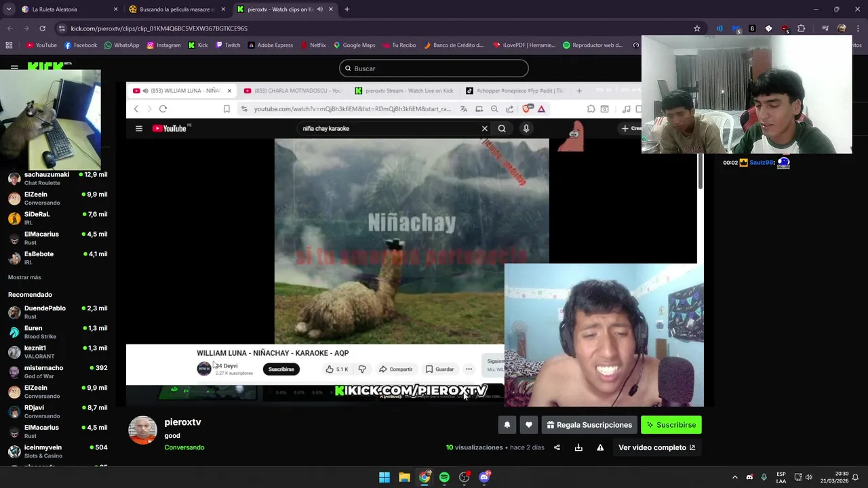The height and width of the screenshot is (488, 868).
Task: Click the kick.com address bar URL
Action: pyautogui.click(x=159, y=28)
